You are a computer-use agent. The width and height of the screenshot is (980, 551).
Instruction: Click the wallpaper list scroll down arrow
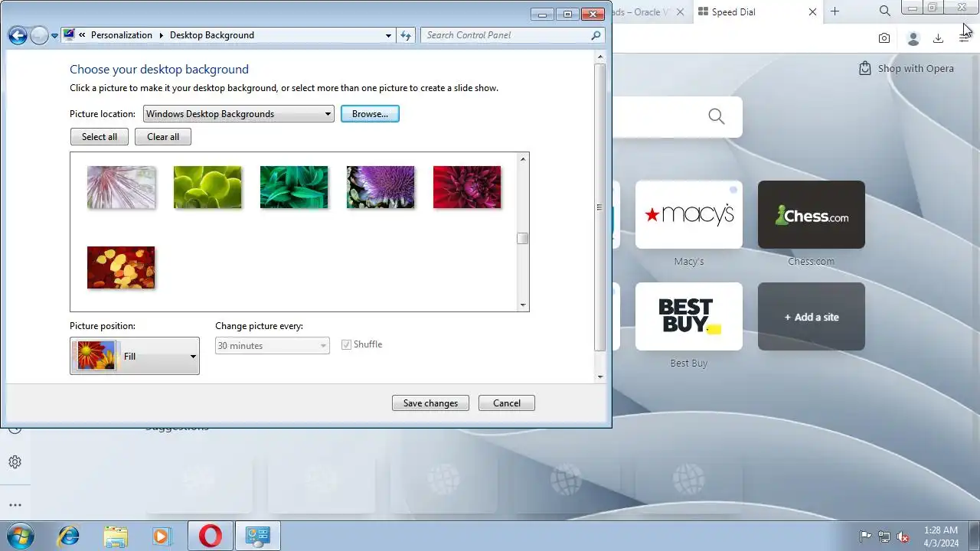[x=523, y=305]
